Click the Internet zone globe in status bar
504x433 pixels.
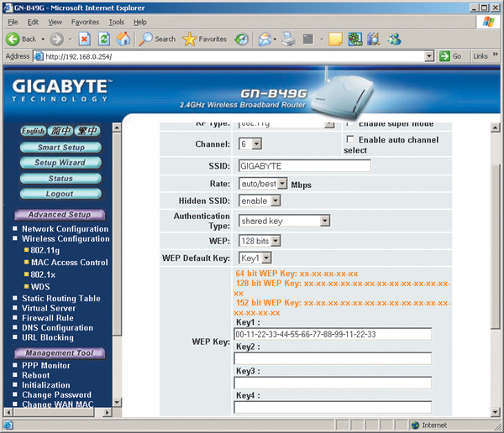click(415, 425)
